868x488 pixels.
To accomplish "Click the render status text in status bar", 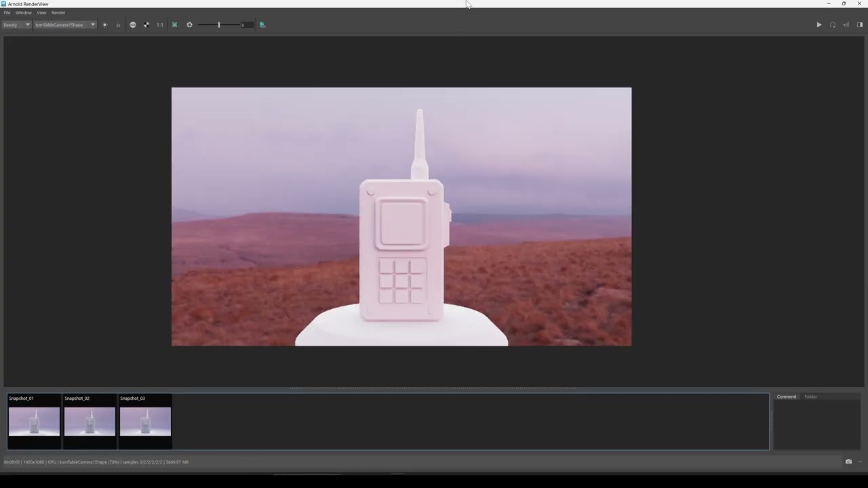I will click(96, 462).
